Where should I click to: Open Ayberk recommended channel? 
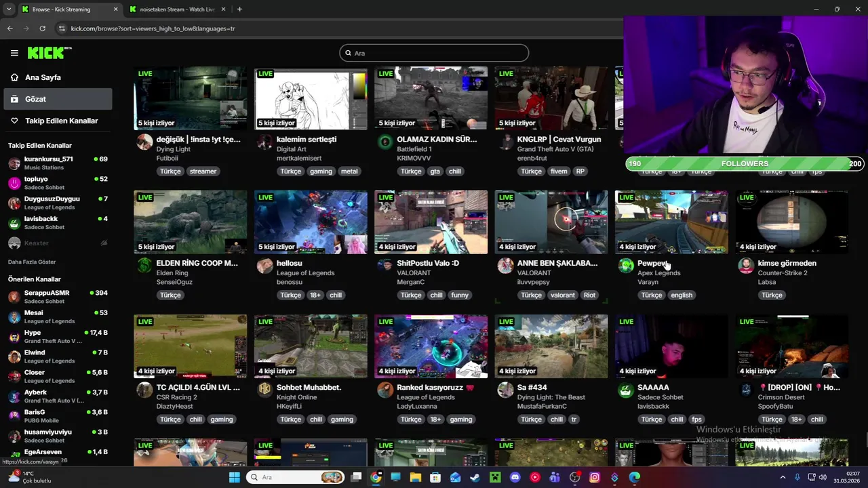click(58, 396)
